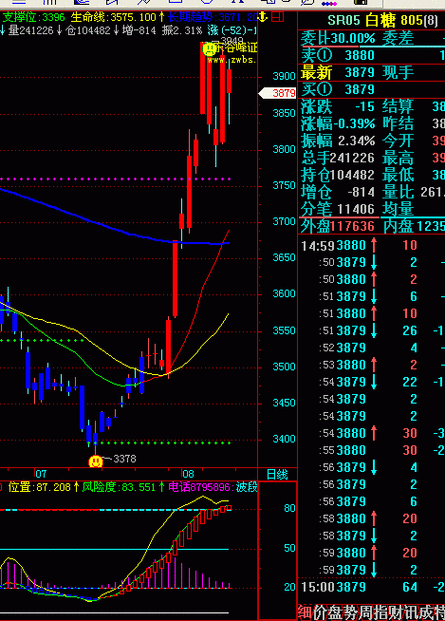Viewport: 445px width, 621px height.
Task: Select the 15:00 3879 final tick row
Action: pyautogui.click(x=372, y=587)
